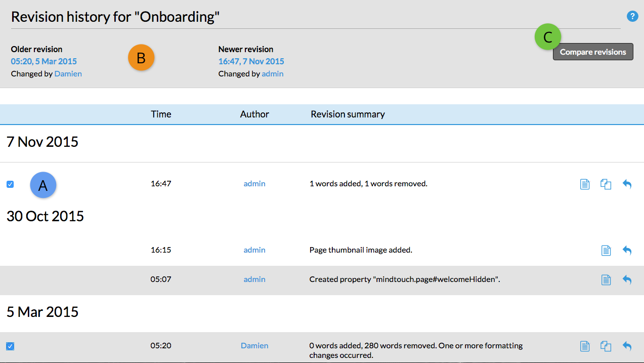Click the Revision history for "Onboarding" title
The height and width of the screenshot is (363, 644).
pos(115,17)
